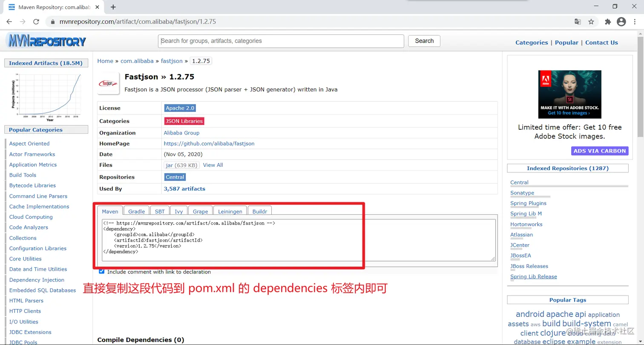
Task: Select the Maven tab
Action: [x=110, y=211]
